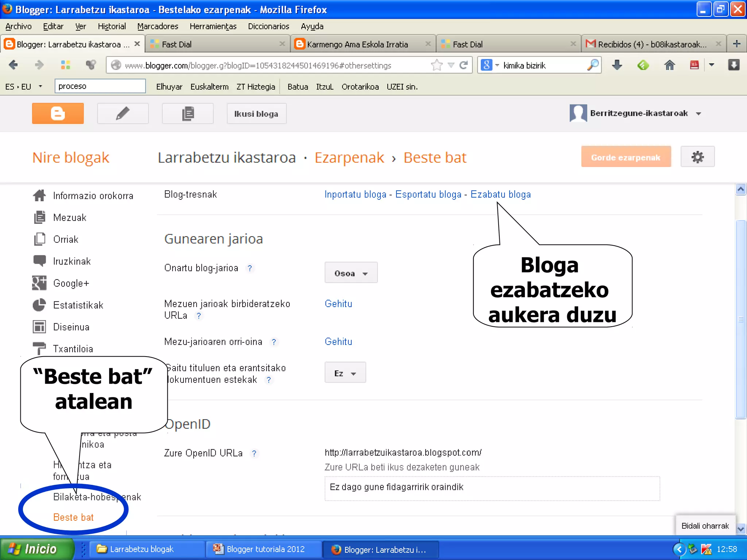
Task: Click the green diamond add-on icon
Action: point(643,65)
